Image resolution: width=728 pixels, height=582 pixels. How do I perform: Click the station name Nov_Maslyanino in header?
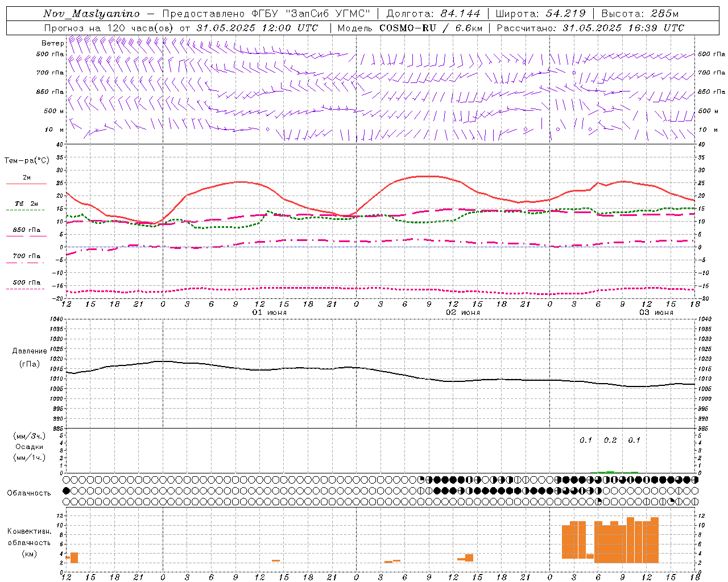(92, 14)
